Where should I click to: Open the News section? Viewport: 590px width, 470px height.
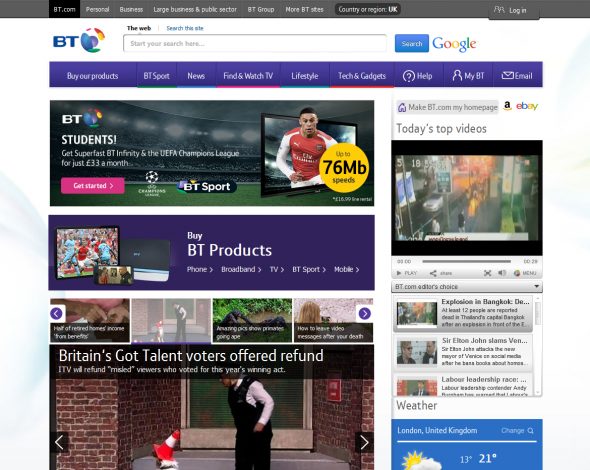pos(196,76)
